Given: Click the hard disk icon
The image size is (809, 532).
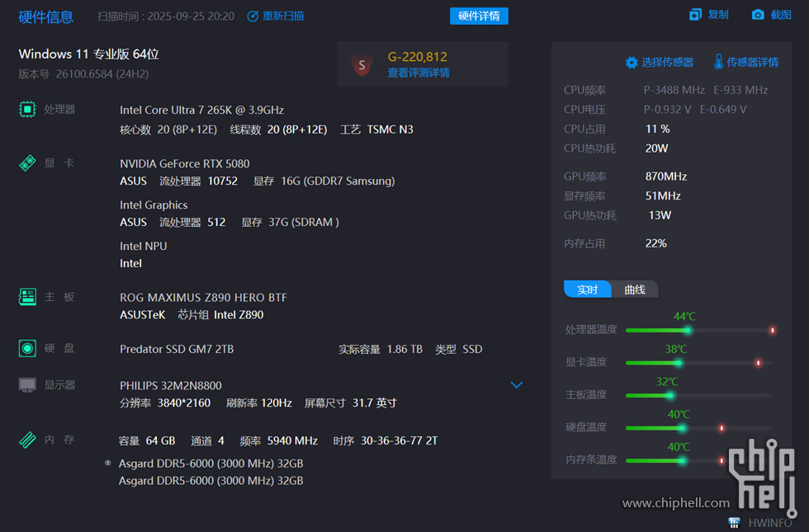Looking at the screenshot, I should [27, 348].
